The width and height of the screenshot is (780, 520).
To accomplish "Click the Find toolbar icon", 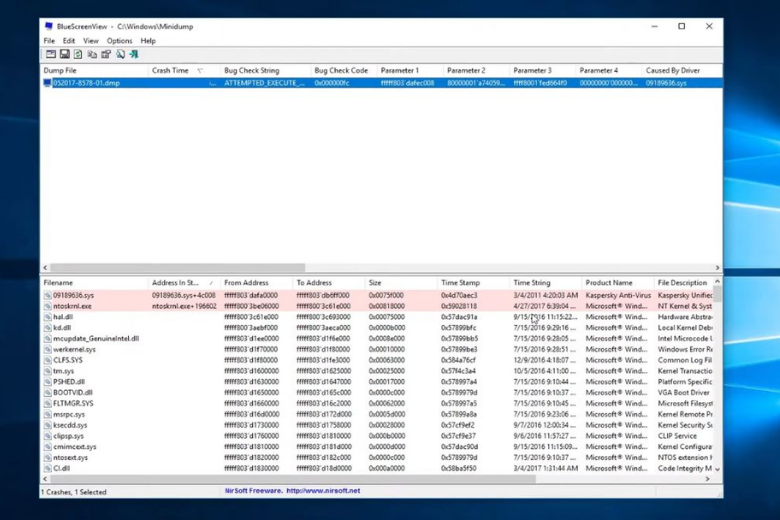I will [120, 54].
